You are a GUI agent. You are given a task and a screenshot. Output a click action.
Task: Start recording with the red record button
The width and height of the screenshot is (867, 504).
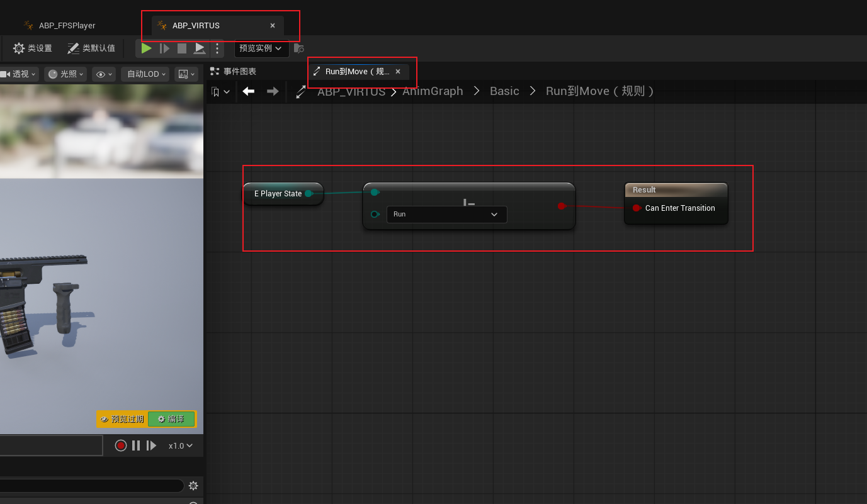click(121, 445)
